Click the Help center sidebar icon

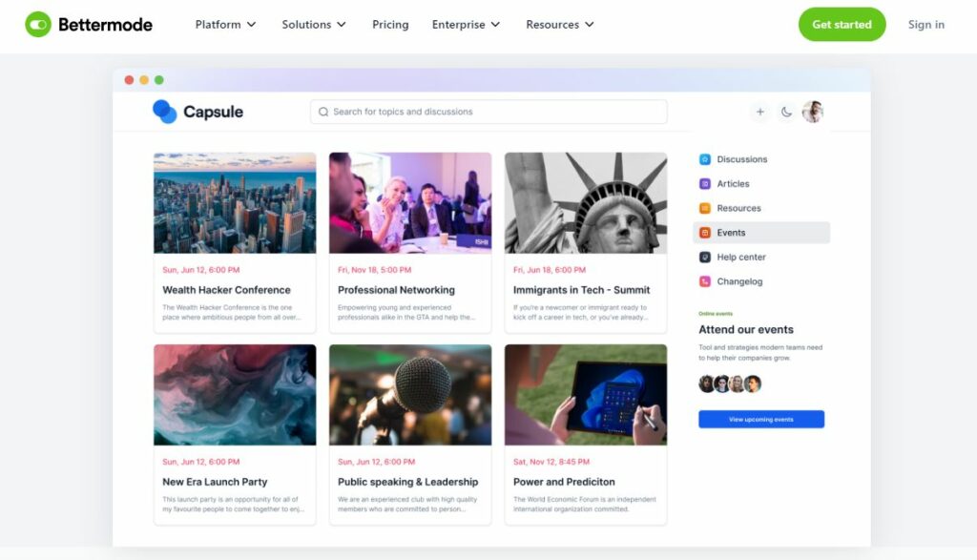[x=705, y=257]
